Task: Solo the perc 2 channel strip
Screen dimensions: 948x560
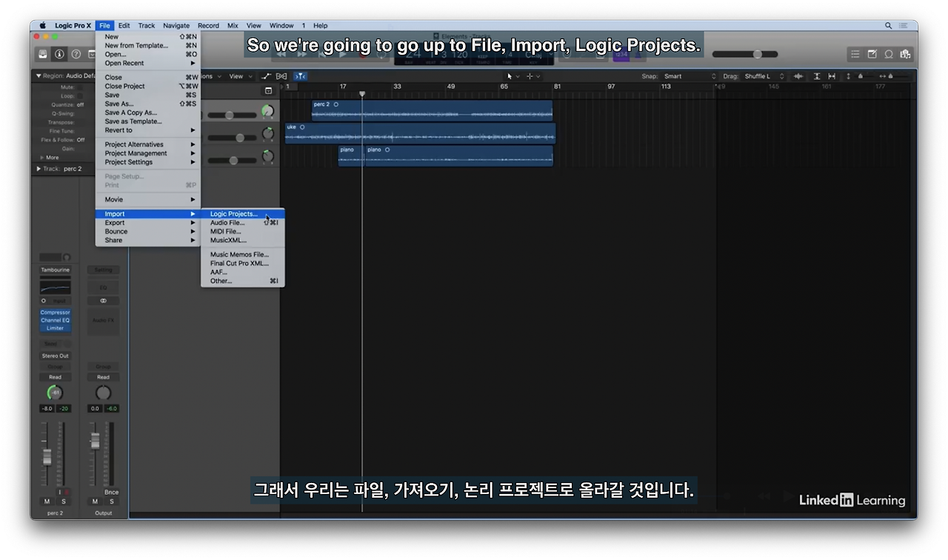Action: tap(63, 501)
